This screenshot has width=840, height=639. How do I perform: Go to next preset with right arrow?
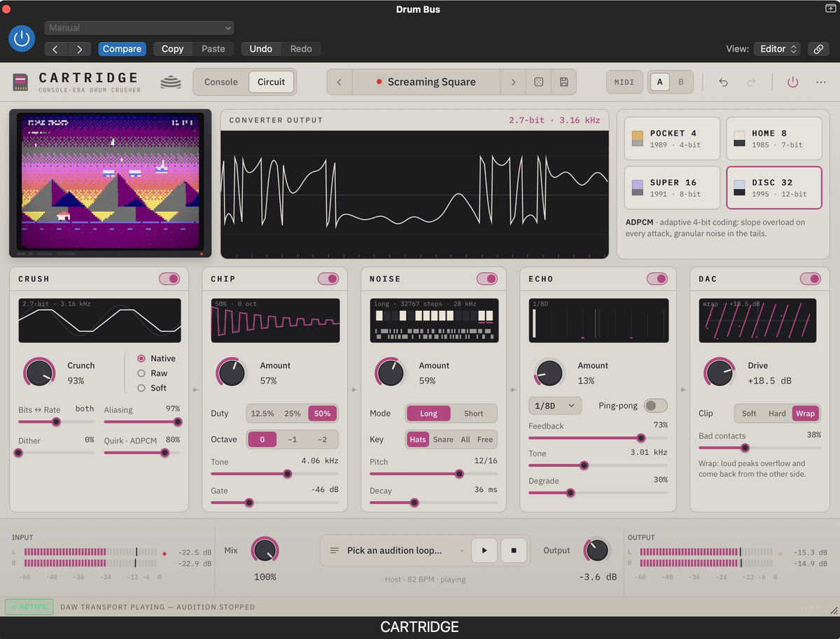click(x=80, y=49)
